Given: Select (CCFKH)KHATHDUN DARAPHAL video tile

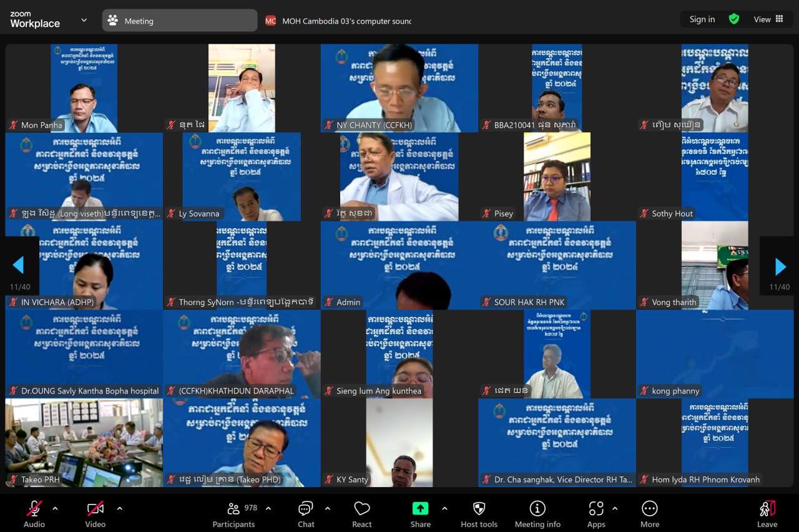Looking at the screenshot, I should pos(242,354).
